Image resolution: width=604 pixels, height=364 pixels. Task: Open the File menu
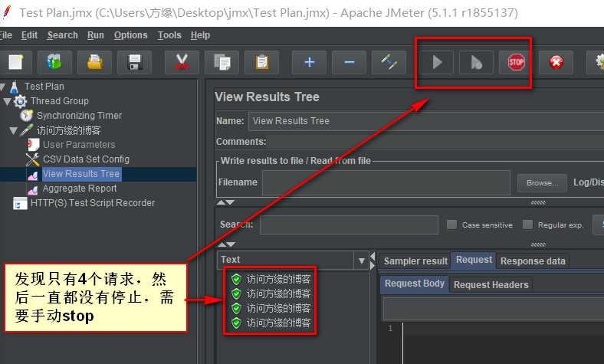6,35
